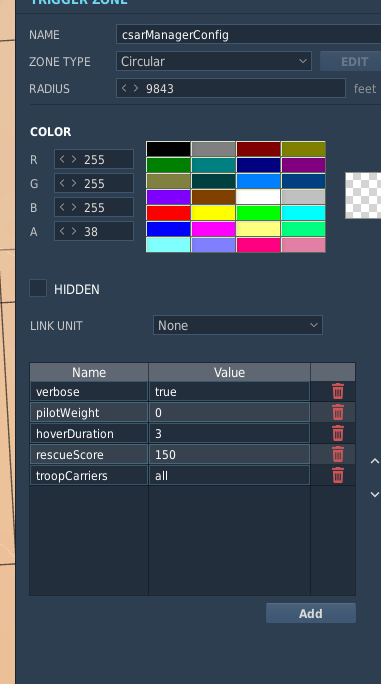This screenshot has height=684, width=381.
Task: Increase alpha channel A value
Action: (x=74, y=231)
